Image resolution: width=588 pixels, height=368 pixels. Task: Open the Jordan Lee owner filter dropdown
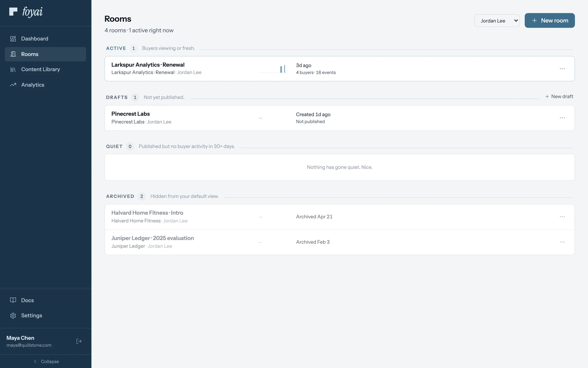[497, 21]
